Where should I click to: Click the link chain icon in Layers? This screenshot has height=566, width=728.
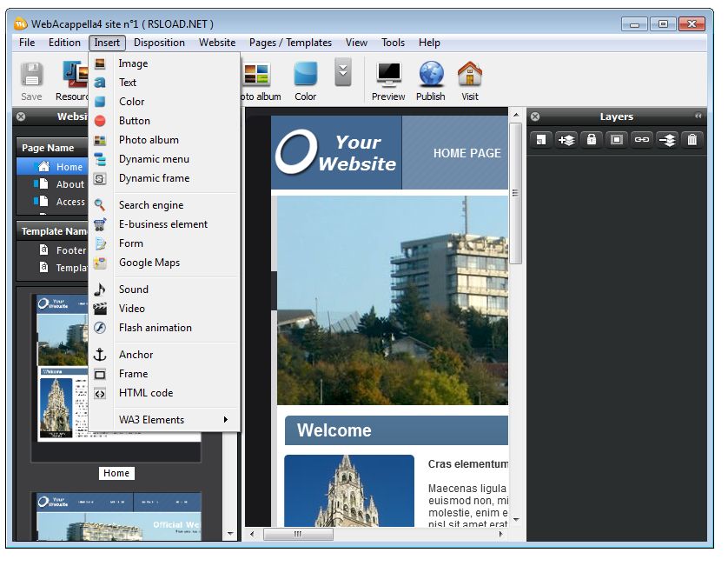click(642, 139)
